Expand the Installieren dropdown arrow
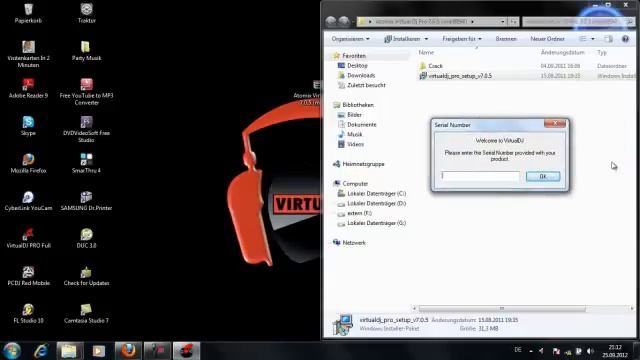 [x=426, y=39]
